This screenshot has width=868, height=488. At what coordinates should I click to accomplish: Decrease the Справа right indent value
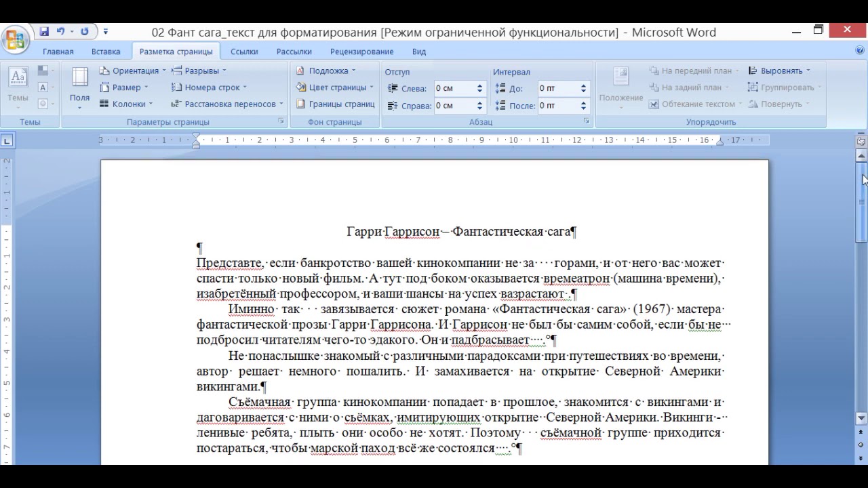pyautogui.click(x=480, y=109)
